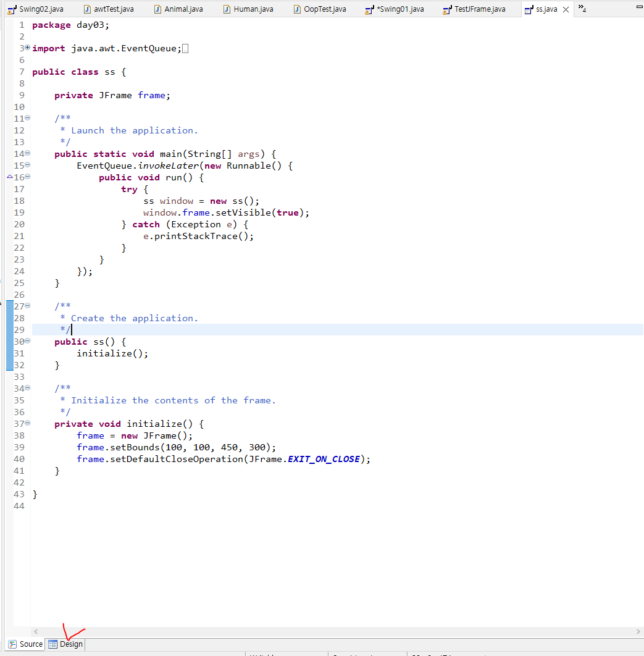Click the awtTest.java file icon
644x656 pixels.
88,9
